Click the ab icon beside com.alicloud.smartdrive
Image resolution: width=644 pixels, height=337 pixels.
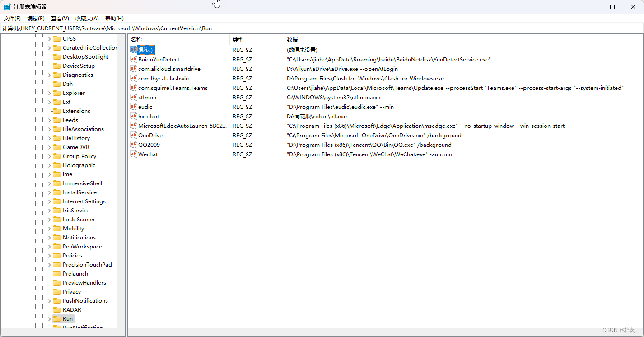click(x=134, y=69)
